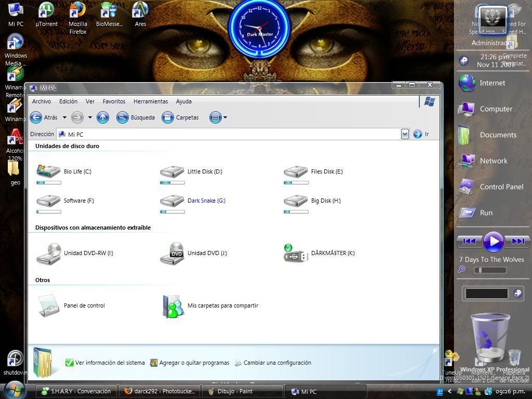
Task: Click the sidebar back arrow near date
Action: [463, 61]
